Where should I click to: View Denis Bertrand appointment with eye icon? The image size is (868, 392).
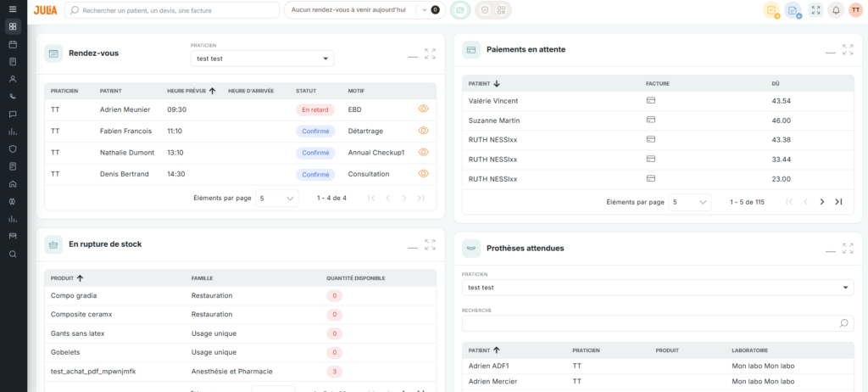424,174
